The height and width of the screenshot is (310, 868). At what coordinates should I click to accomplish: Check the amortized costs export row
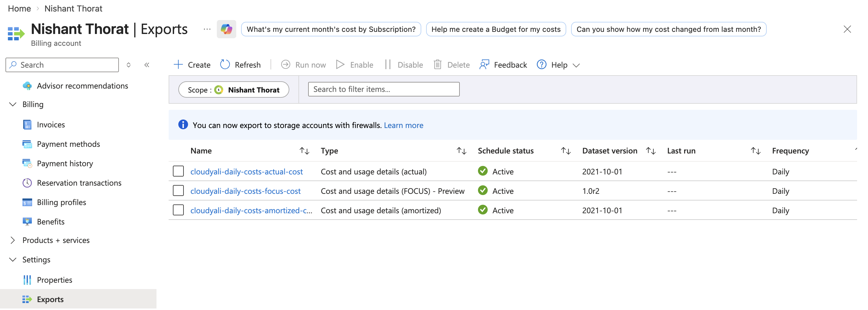(178, 210)
